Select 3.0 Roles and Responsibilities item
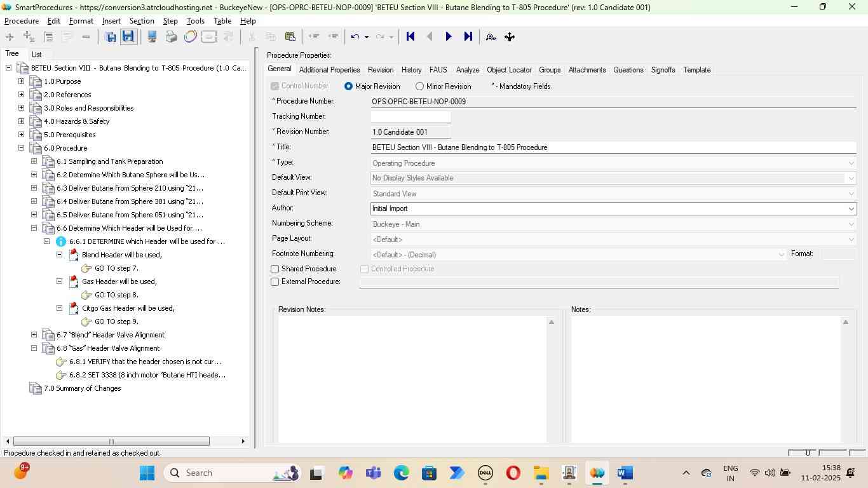This screenshot has width=868, height=488. pyautogui.click(x=88, y=108)
